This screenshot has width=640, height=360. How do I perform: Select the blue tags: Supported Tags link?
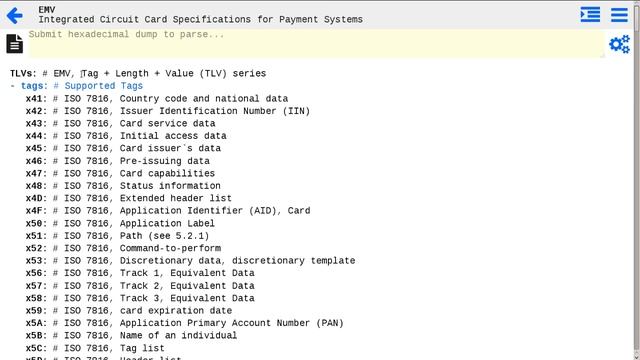tap(82, 86)
